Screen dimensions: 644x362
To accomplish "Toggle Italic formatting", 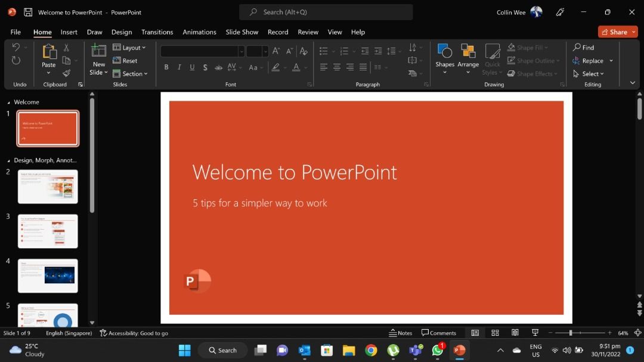I will click(x=179, y=67).
